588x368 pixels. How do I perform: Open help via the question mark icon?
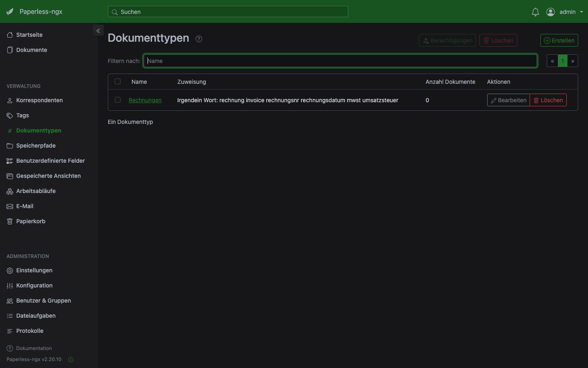pos(199,39)
